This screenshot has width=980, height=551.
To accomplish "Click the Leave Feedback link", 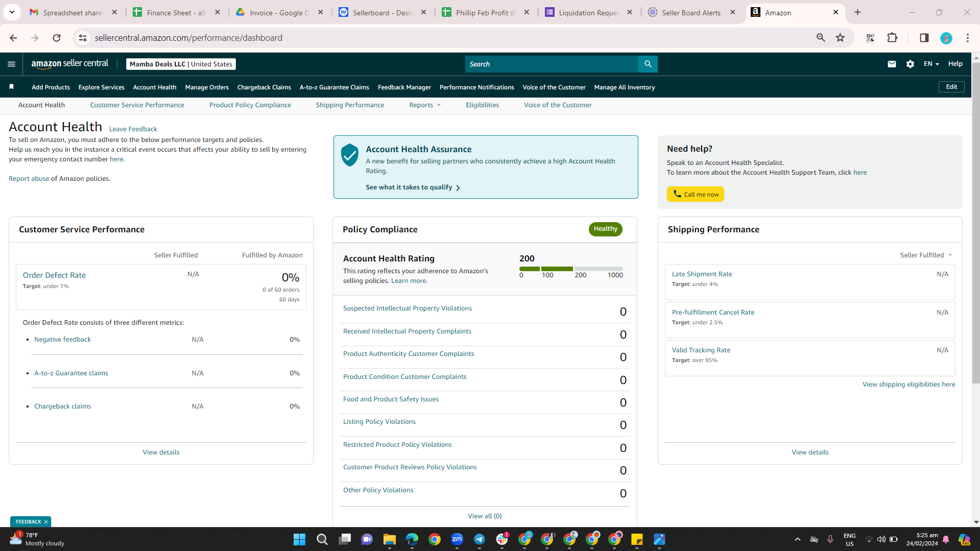I will tap(133, 129).
